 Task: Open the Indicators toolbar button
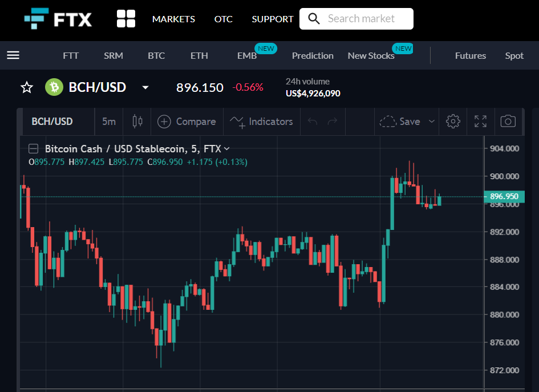click(262, 122)
